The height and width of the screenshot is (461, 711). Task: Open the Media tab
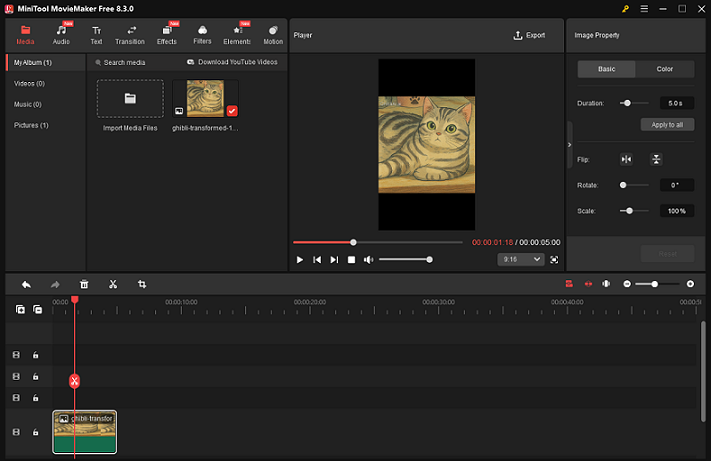pyautogui.click(x=25, y=35)
